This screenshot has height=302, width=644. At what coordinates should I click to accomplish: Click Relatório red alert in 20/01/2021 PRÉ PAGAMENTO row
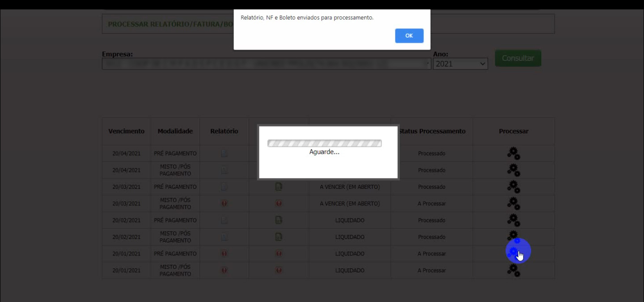(x=224, y=254)
